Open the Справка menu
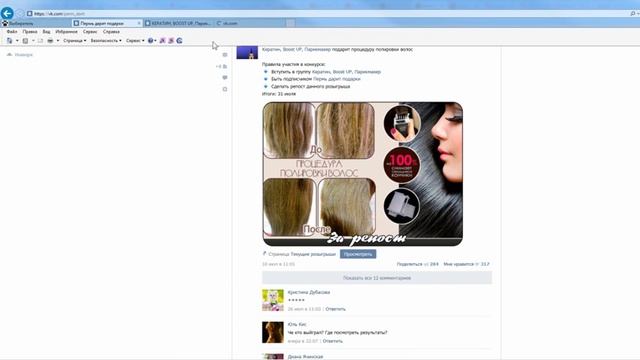 click(111, 31)
